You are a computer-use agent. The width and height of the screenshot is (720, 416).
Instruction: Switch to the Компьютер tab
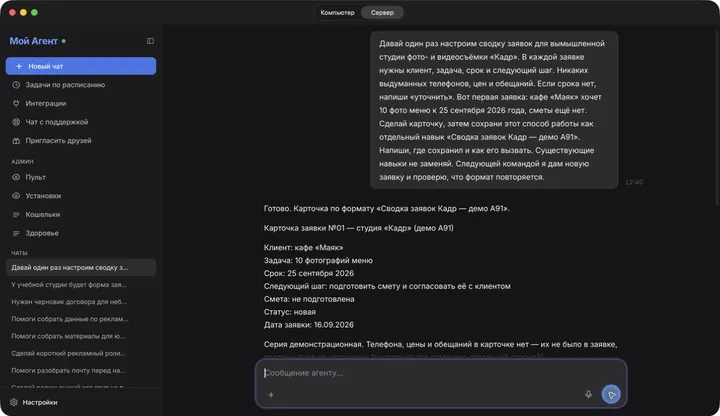(x=338, y=12)
